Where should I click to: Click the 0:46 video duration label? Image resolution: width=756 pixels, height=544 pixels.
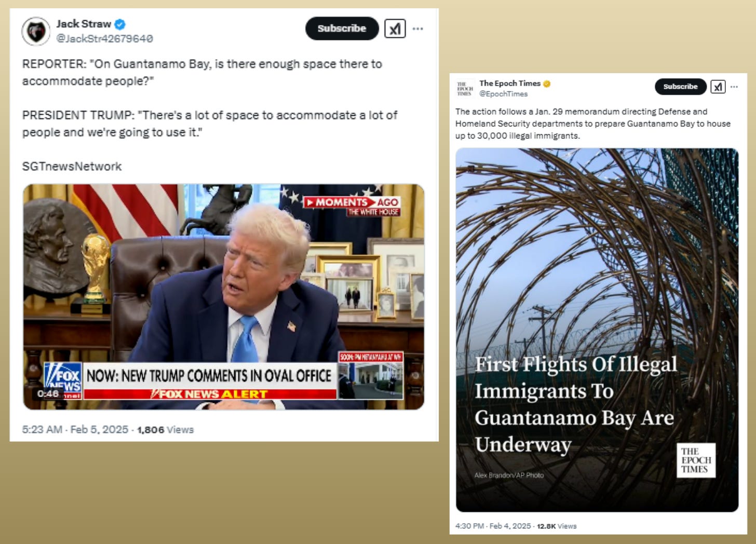[48, 394]
